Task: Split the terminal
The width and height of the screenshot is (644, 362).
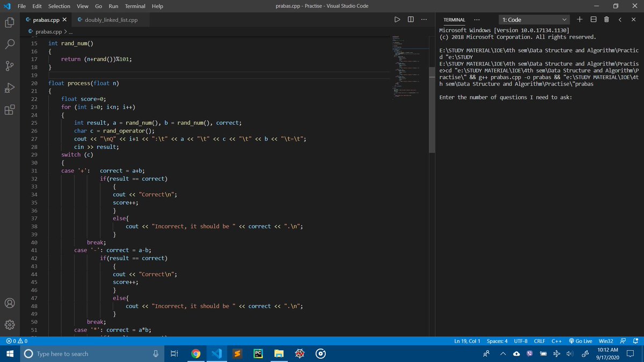Action: click(593, 20)
